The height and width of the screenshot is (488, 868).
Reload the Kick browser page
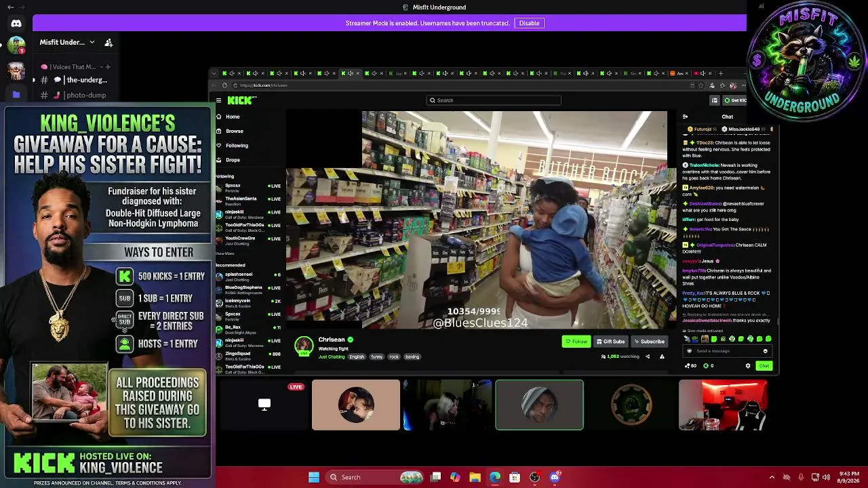pos(224,85)
